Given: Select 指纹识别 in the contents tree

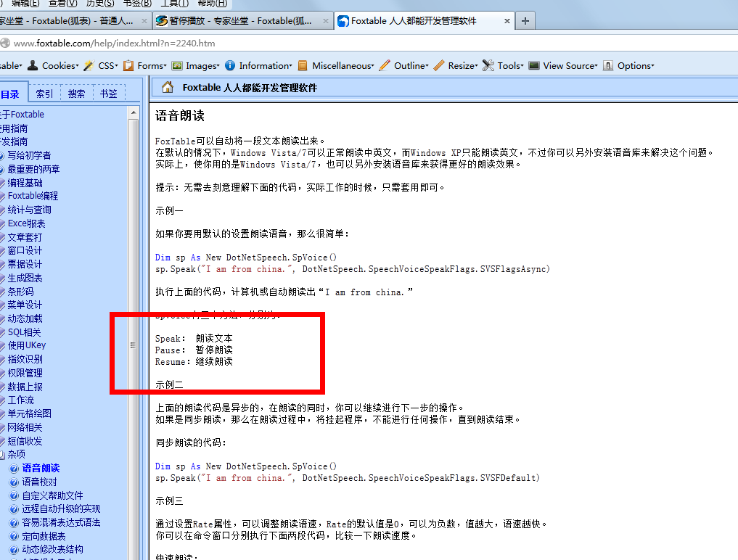Looking at the screenshot, I should click(25, 359).
